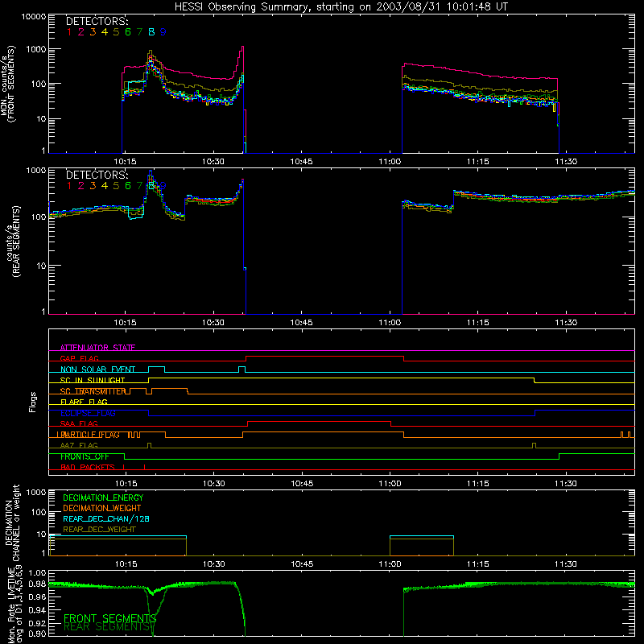
Task: Click 11:00 tick under front segments plot
Action: click(x=390, y=162)
